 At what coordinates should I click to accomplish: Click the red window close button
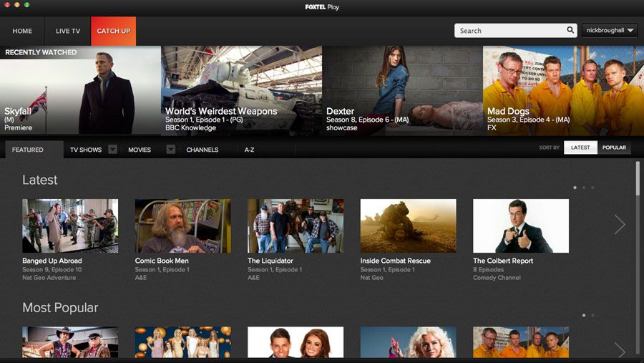7,4
